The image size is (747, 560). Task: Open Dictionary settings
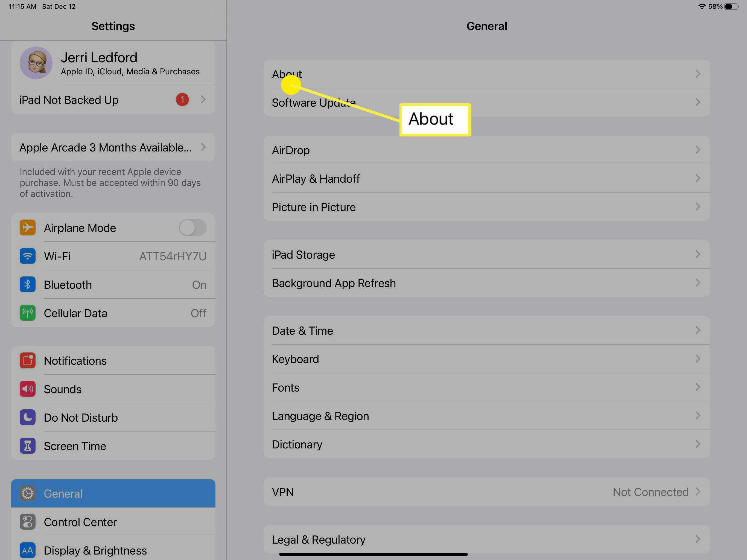(487, 444)
